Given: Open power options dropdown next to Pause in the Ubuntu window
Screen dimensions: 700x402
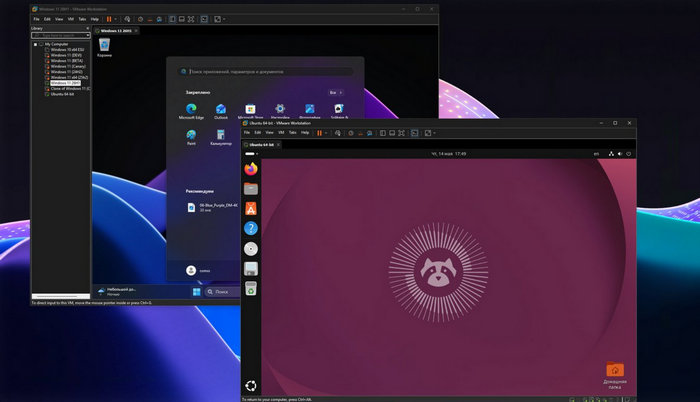Looking at the screenshot, I should (326, 133).
